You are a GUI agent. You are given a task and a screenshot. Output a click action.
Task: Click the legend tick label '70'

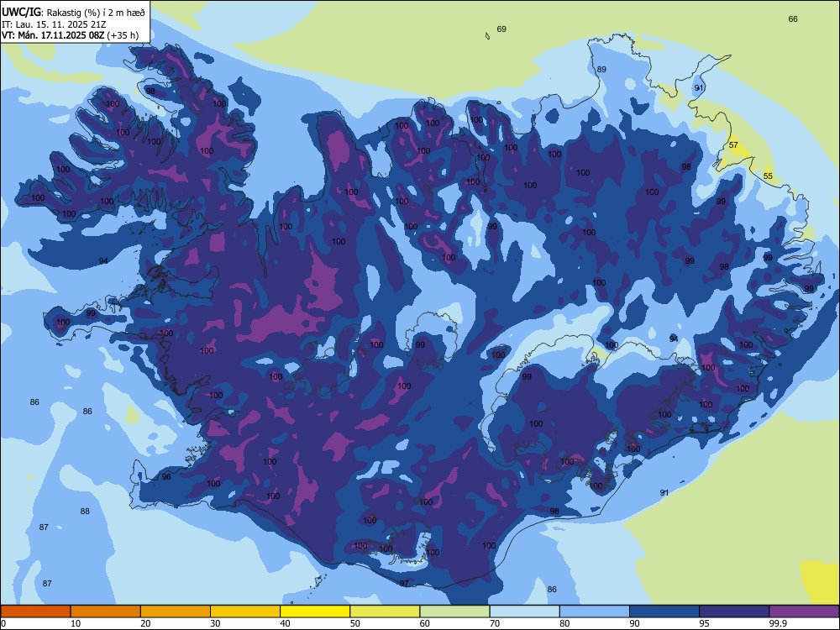(x=495, y=623)
